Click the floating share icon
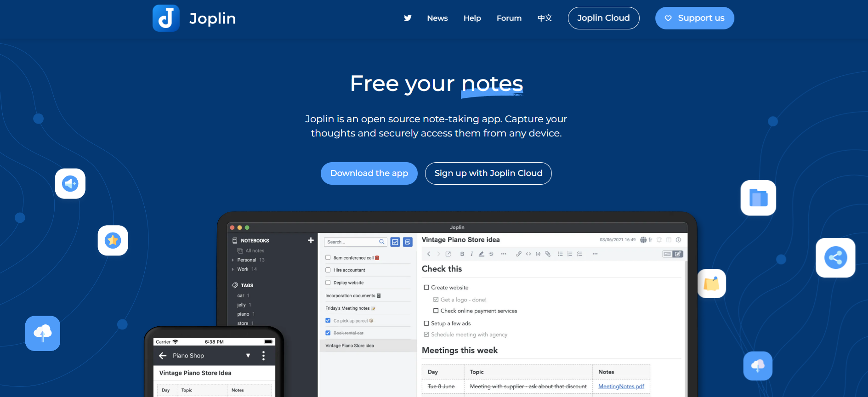Image resolution: width=868 pixels, height=397 pixels. 835,258
